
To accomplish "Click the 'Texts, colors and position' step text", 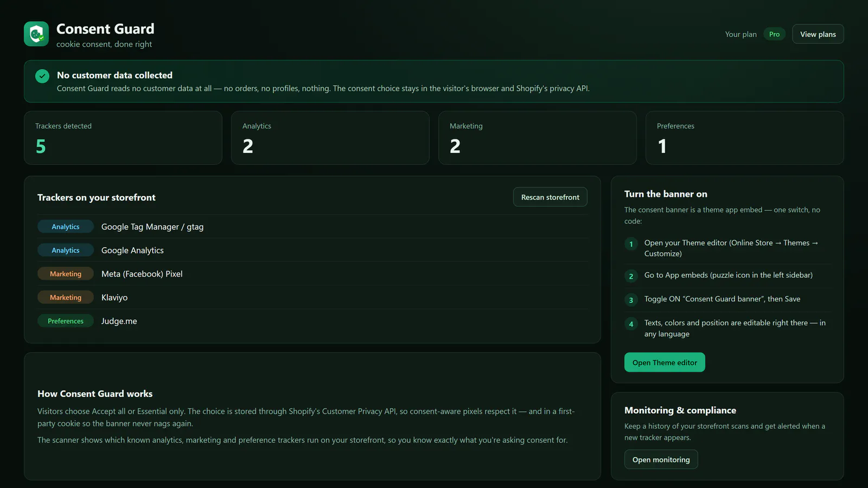I will click(735, 329).
